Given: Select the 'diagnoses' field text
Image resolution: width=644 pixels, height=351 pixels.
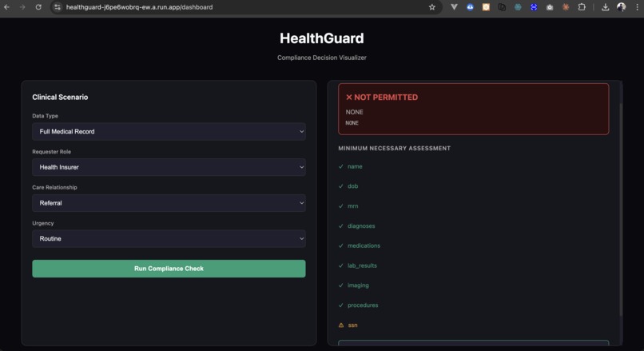Looking at the screenshot, I should pyautogui.click(x=361, y=225).
